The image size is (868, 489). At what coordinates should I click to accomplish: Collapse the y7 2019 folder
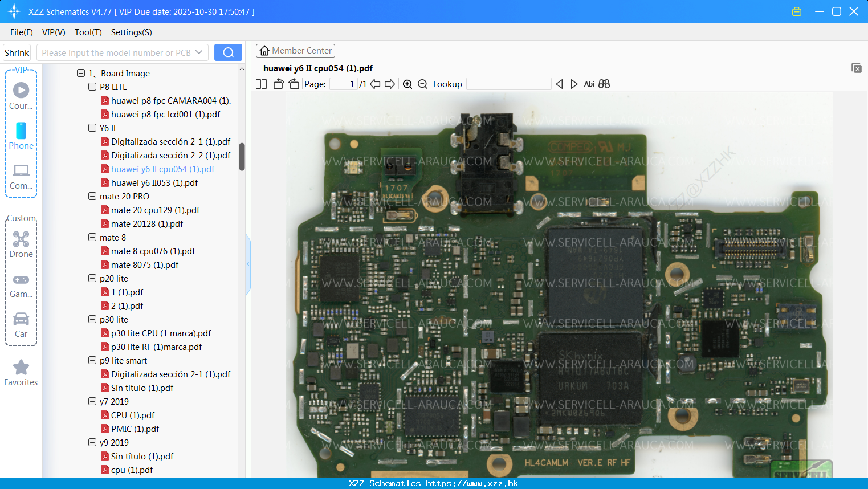(x=92, y=401)
